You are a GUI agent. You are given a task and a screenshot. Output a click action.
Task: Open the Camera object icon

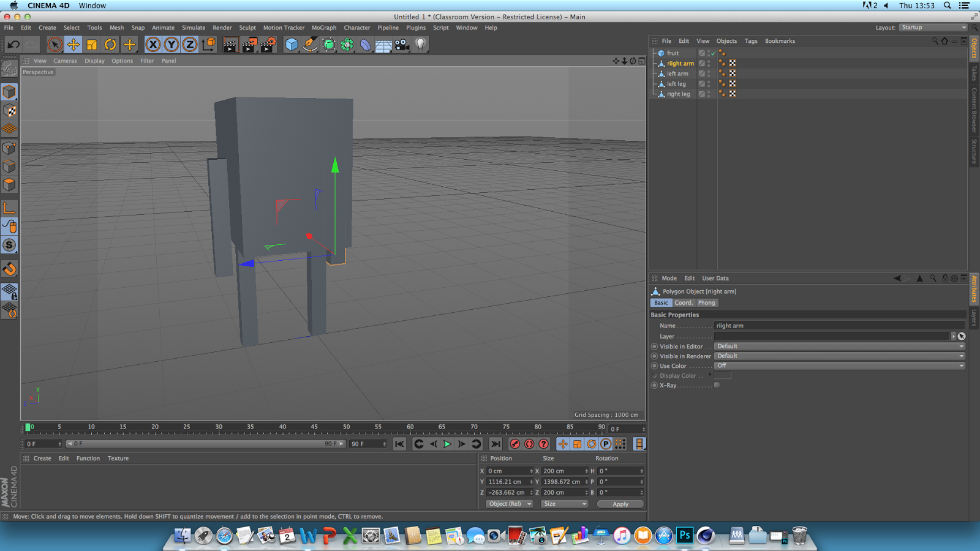[402, 44]
